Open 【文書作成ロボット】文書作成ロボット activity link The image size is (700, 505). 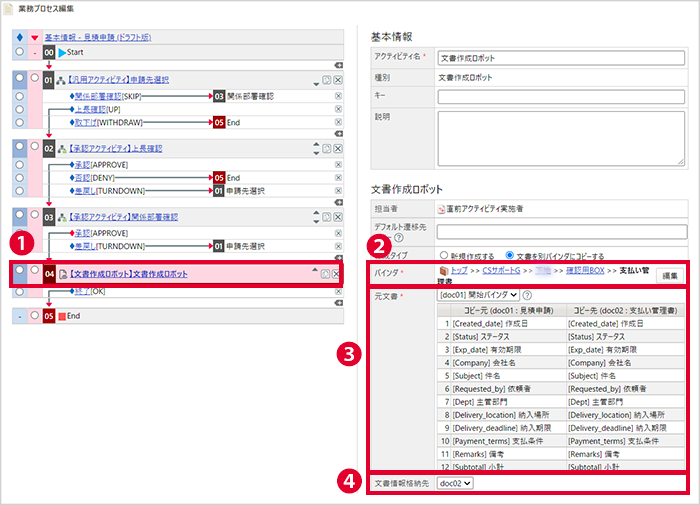pos(128,274)
